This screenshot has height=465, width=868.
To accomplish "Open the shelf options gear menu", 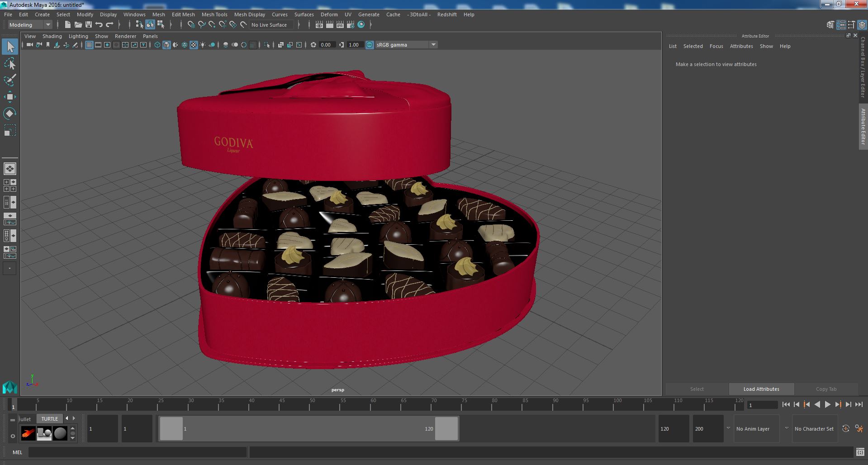I will [x=13, y=436].
